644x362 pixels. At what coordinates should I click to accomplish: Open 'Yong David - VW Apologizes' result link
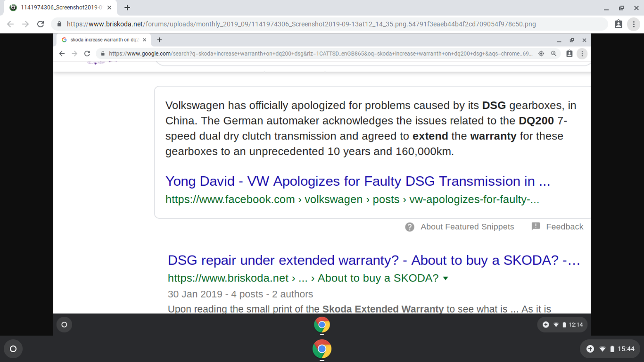358,181
